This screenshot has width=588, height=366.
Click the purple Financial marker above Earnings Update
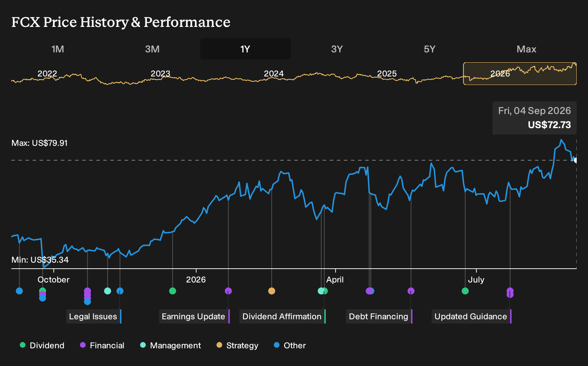coord(228,291)
